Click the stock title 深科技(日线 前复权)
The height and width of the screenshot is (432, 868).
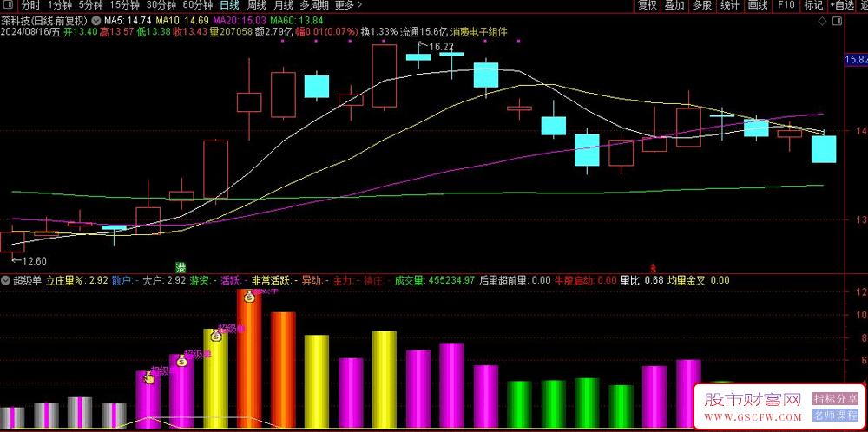point(44,21)
